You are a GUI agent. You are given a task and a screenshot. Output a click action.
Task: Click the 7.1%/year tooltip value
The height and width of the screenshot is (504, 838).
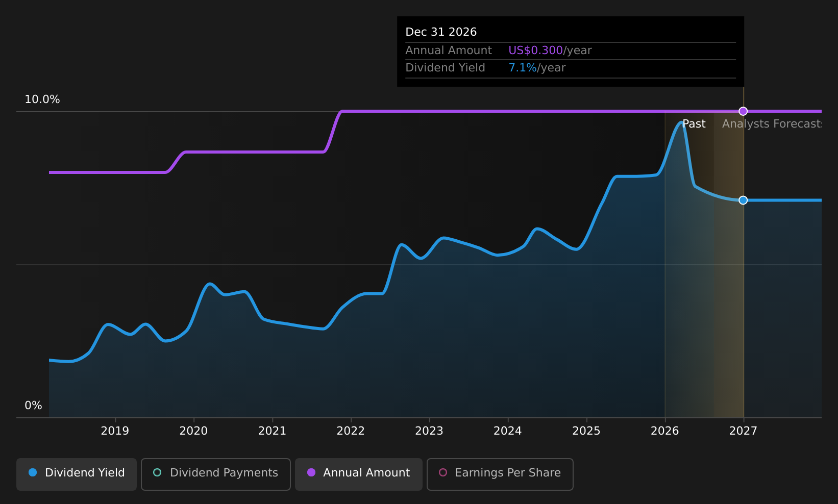tap(537, 68)
